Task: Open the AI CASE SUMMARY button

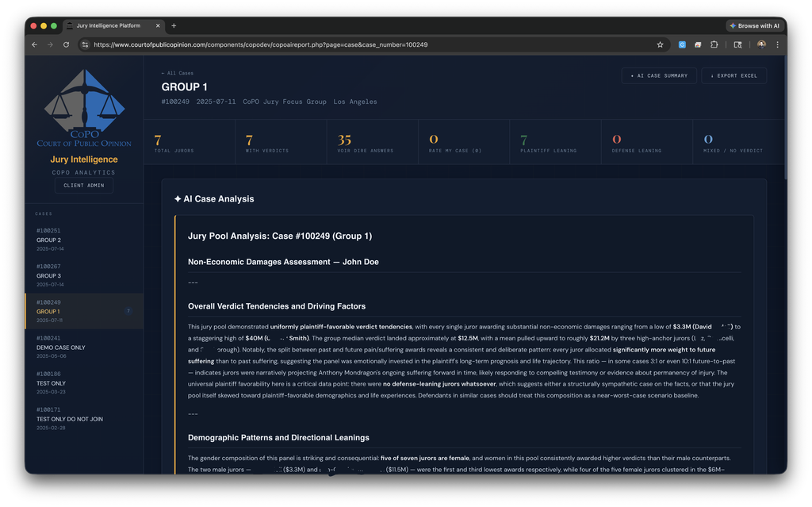Action: pyautogui.click(x=659, y=75)
